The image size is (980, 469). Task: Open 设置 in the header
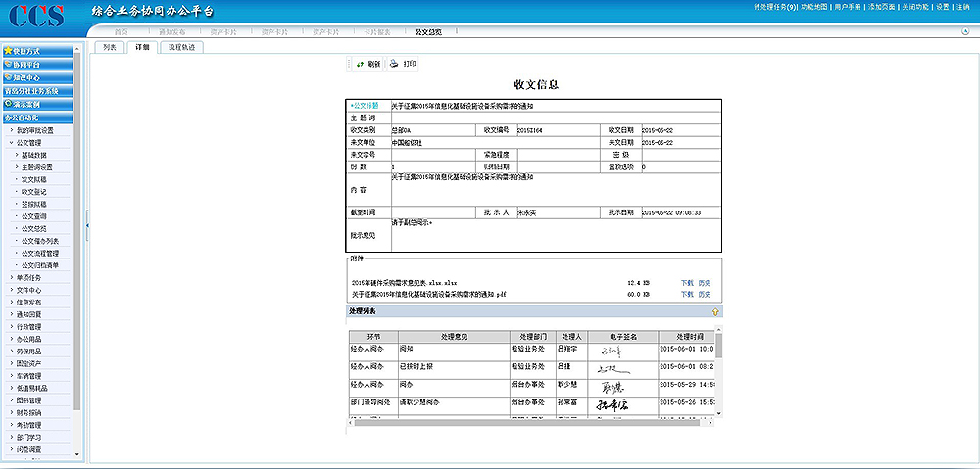point(942,6)
